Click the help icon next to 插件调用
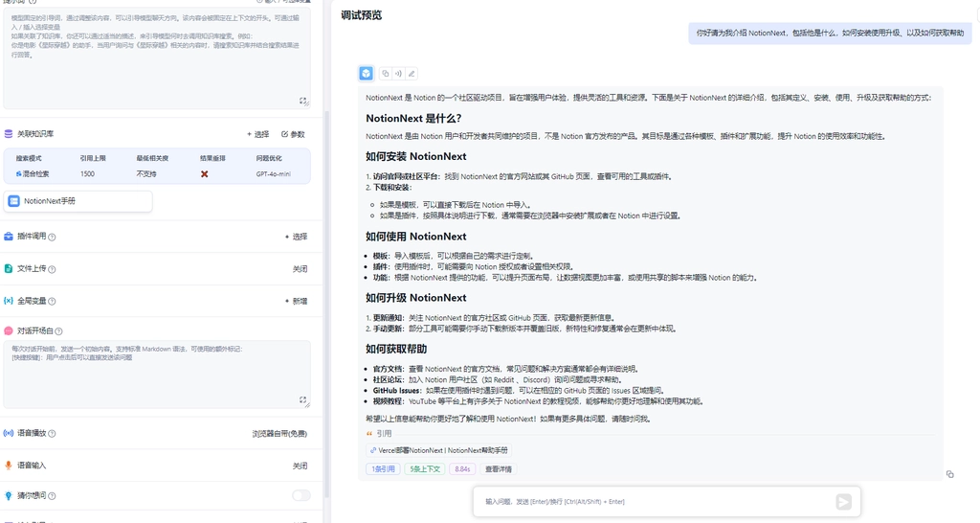This screenshot has height=523, width=980. click(52, 238)
